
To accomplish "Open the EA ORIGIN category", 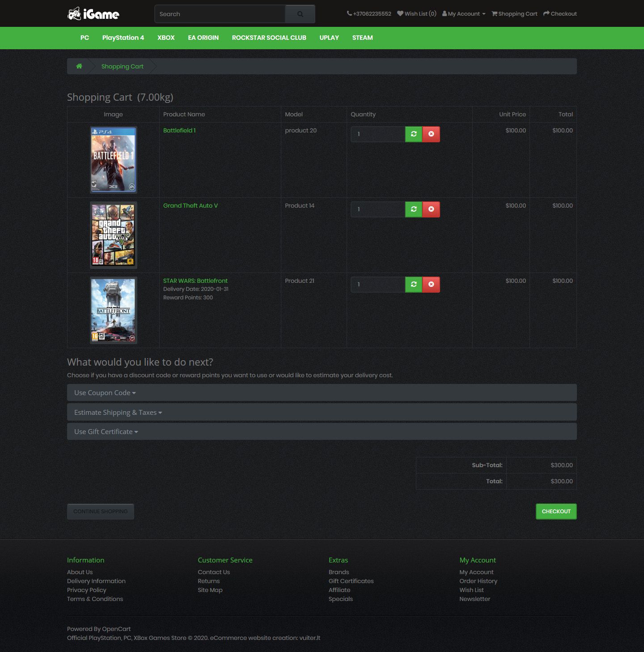I will (x=203, y=38).
